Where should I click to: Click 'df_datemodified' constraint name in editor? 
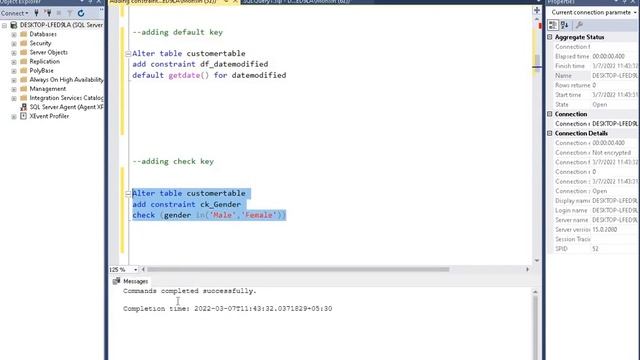pos(234,64)
